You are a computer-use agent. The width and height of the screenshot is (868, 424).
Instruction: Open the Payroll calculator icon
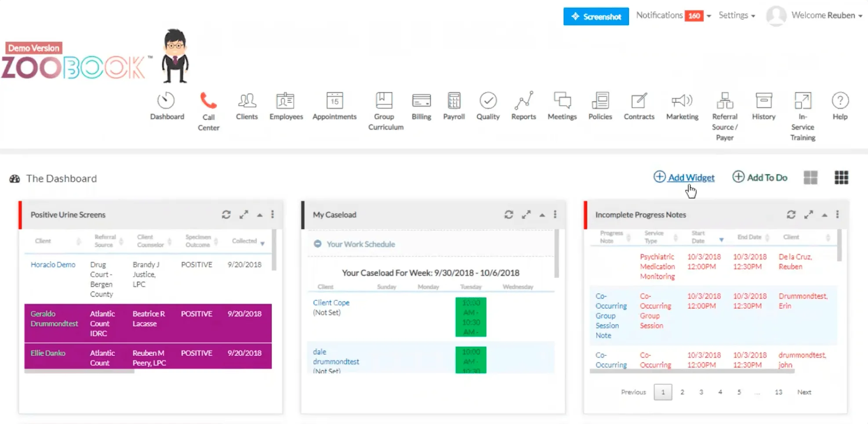[454, 101]
